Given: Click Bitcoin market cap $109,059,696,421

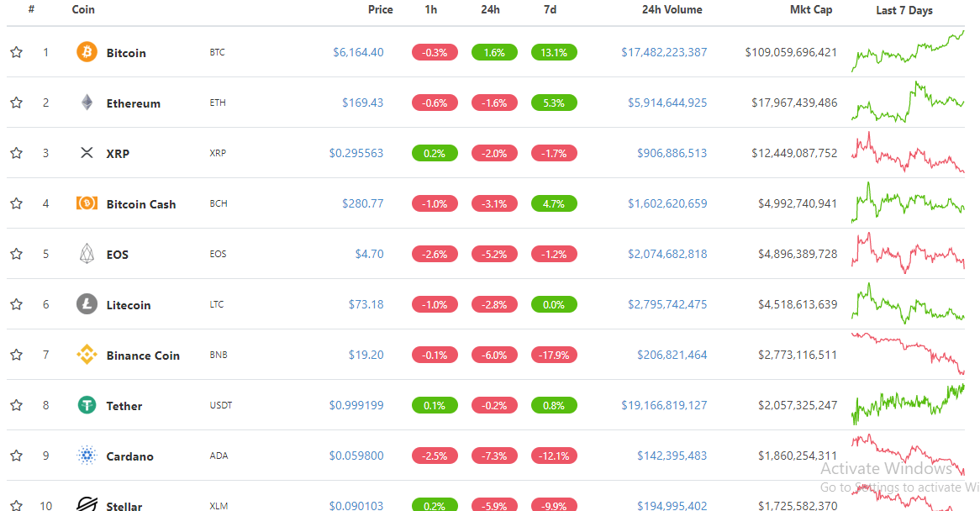Looking at the screenshot, I should 791,52.
